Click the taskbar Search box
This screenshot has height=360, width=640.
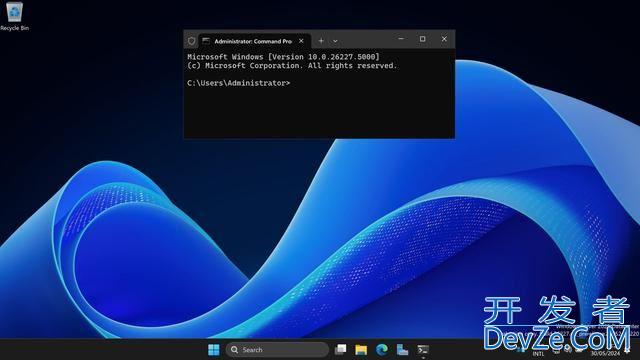[x=277, y=350]
